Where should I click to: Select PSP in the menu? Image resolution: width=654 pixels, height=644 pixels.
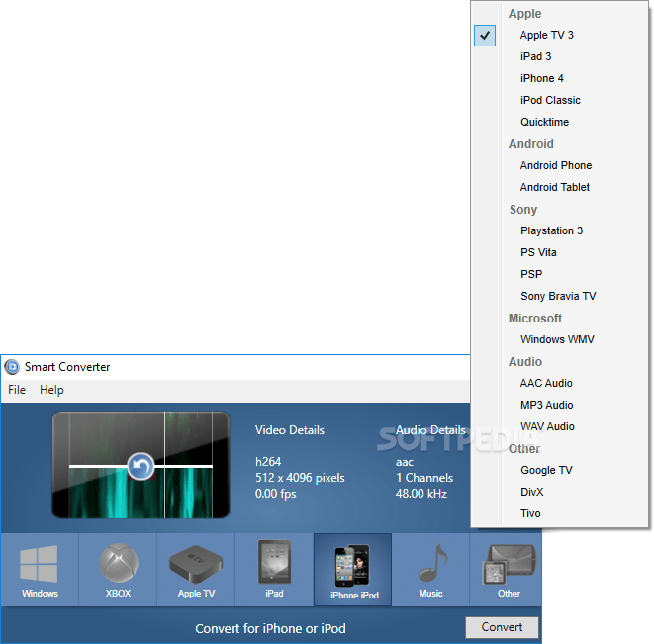pos(559,274)
